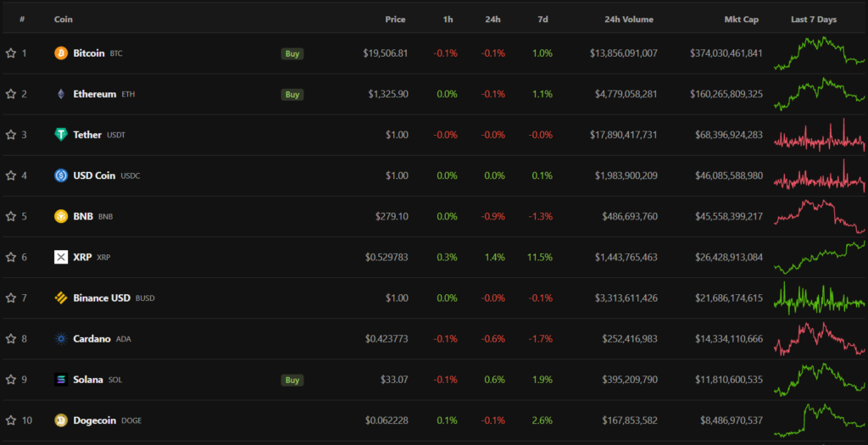Toggle the Tether star favorite

pyautogui.click(x=10, y=135)
